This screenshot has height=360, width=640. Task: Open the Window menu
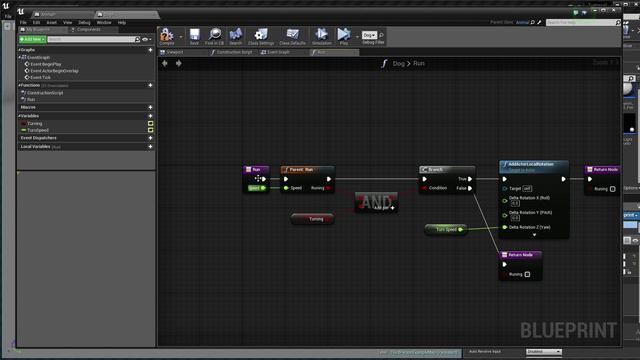pos(104,22)
